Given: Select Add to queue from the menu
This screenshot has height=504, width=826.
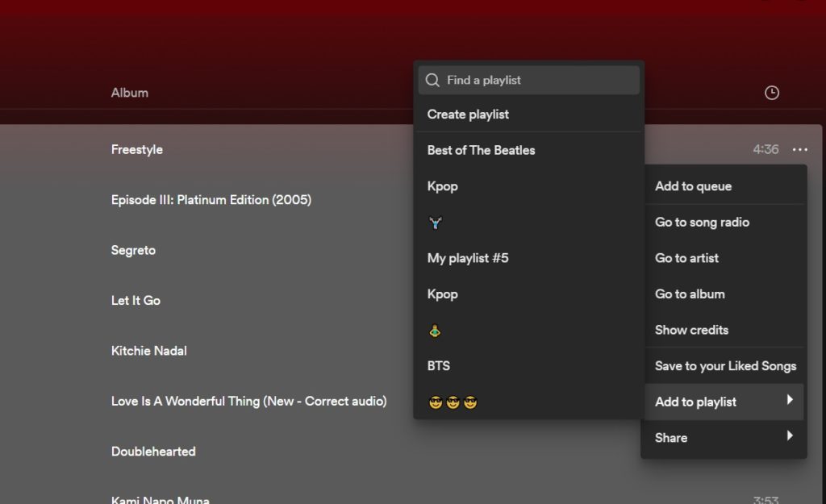Looking at the screenshot, I should click(694, 185).
